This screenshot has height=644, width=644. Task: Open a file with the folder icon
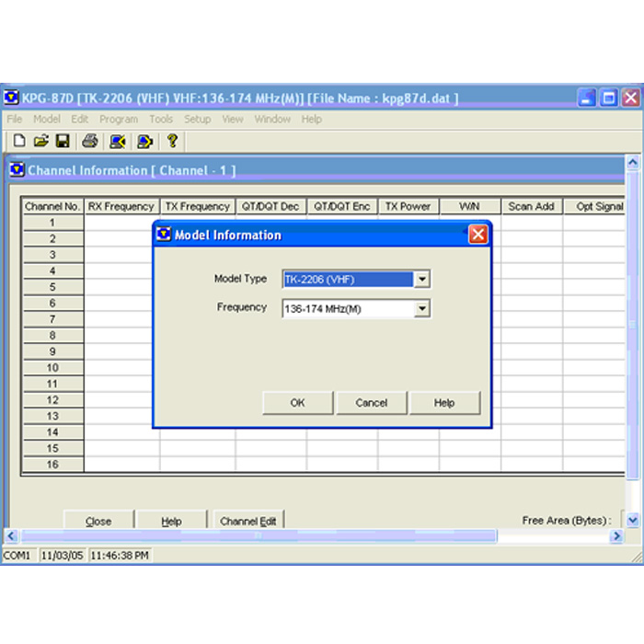[40, 141]
